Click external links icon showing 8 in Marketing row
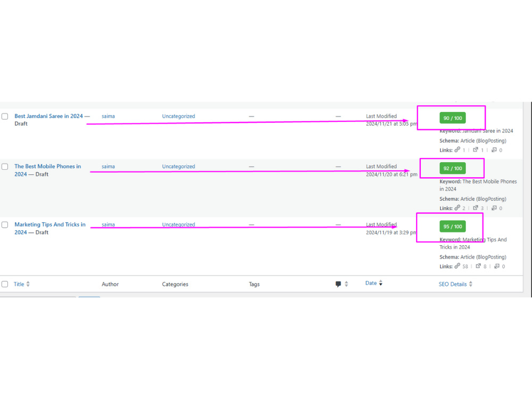Screen dimensions: 532x399 point(478,265)
